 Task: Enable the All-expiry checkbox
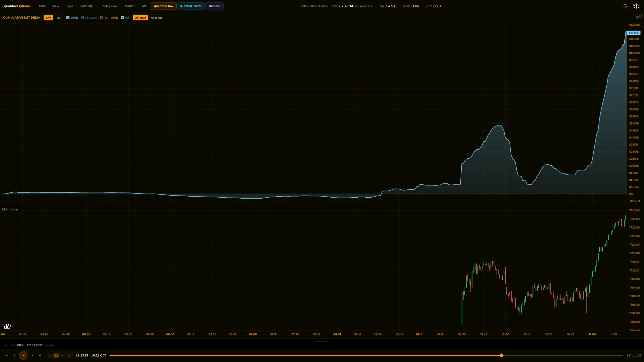82,18
